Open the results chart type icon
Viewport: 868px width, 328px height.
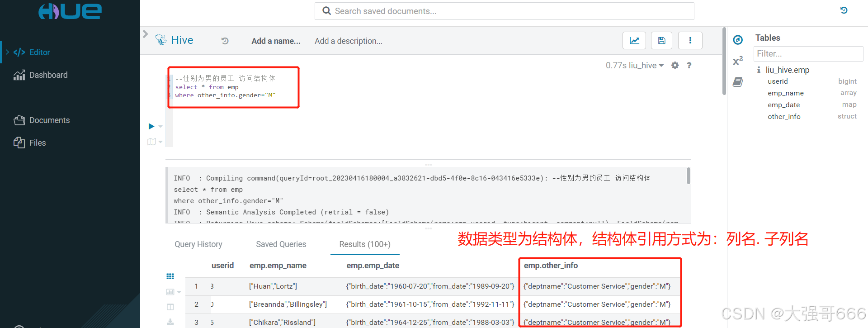pos(170,292)
